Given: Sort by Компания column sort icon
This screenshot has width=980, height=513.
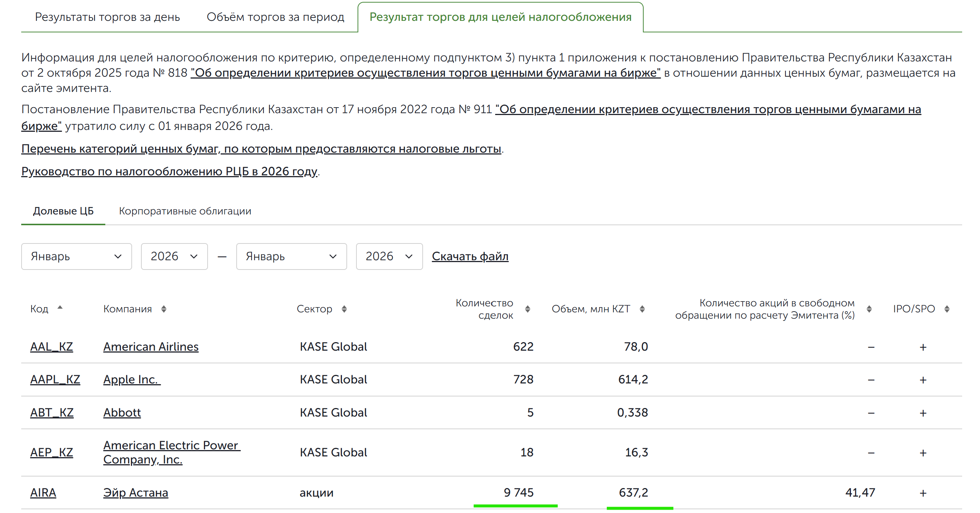Looking at the screenshot, I should pos(164,309).
